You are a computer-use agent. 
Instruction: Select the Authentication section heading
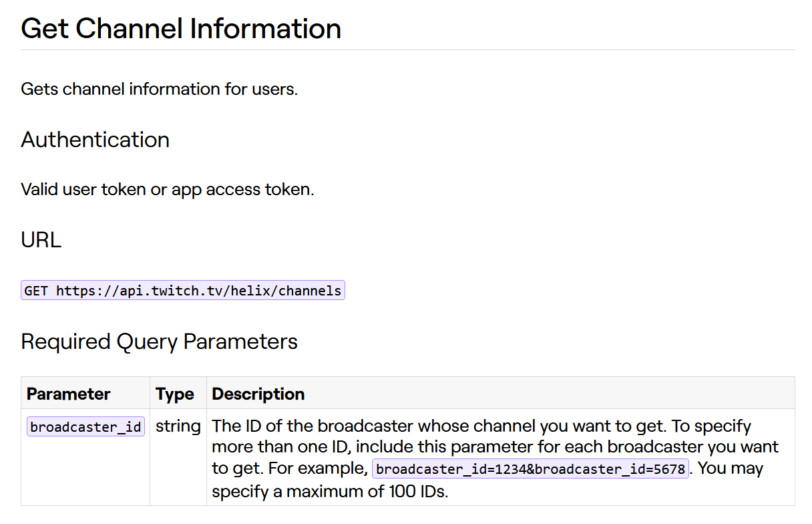[x=95, y=140]
